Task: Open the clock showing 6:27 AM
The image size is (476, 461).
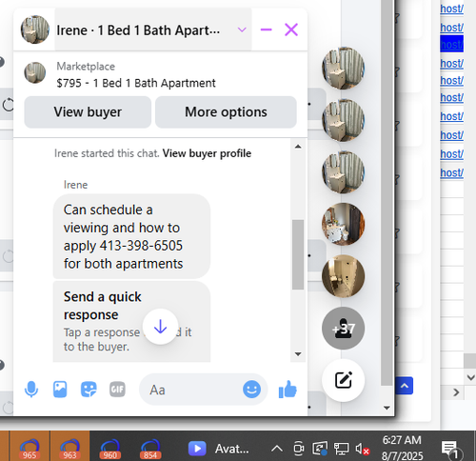Action: click(402, 449)
